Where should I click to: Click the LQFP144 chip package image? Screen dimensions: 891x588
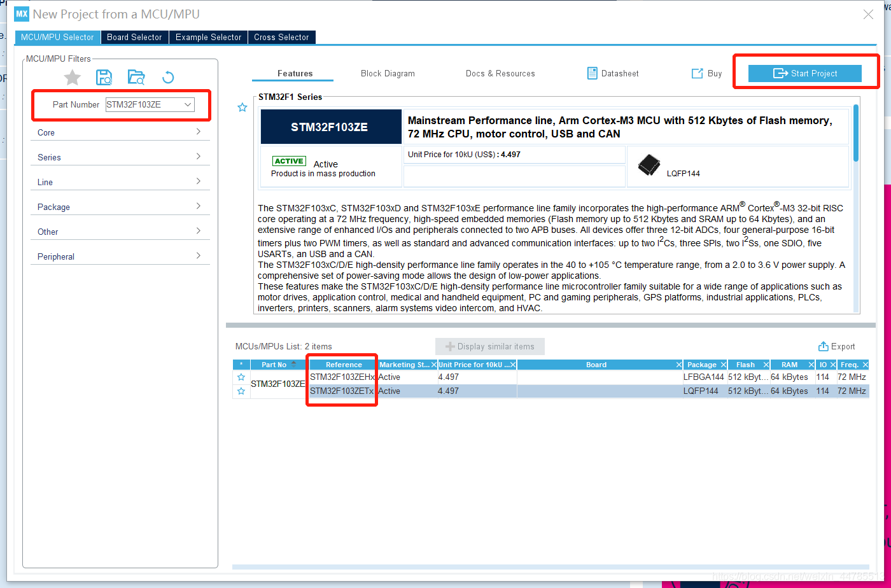click(x=649, y=165)
